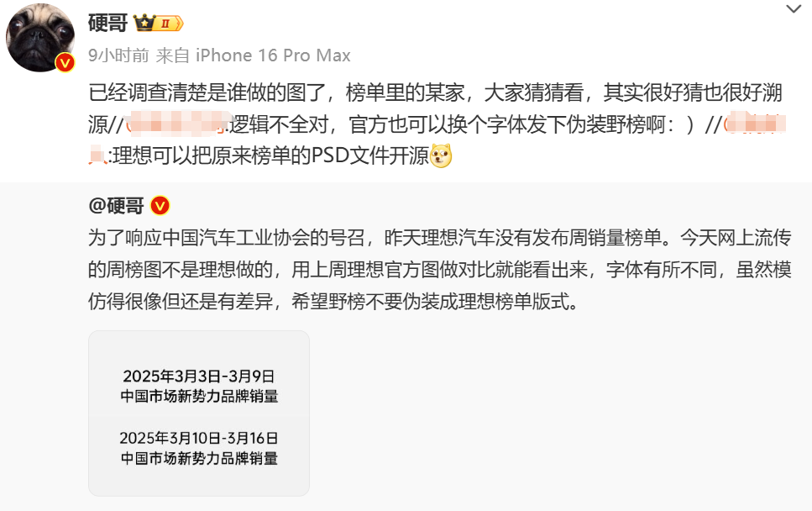Click the iPhone 16 Pro Max source label
812x511 pixels.
[273, 55]
